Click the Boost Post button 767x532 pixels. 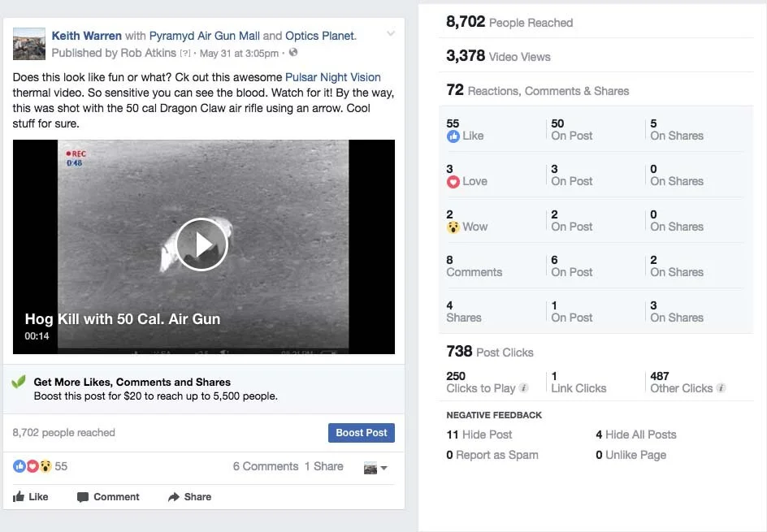(x=361, y=433)
